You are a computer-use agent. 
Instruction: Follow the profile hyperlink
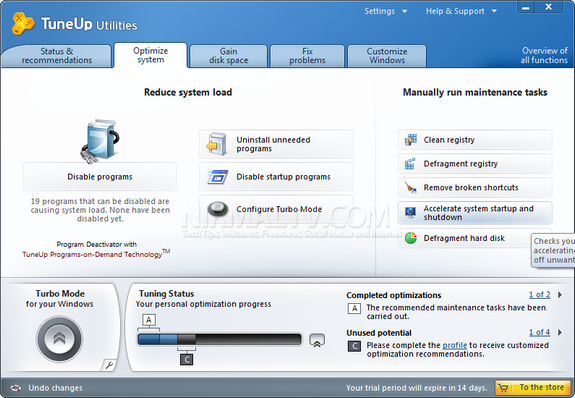[455, 345]
